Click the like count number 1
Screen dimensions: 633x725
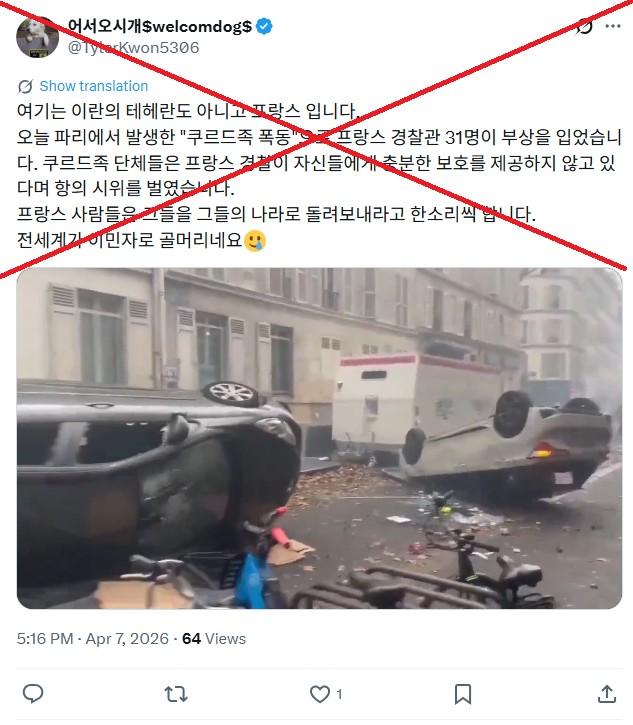339,694
